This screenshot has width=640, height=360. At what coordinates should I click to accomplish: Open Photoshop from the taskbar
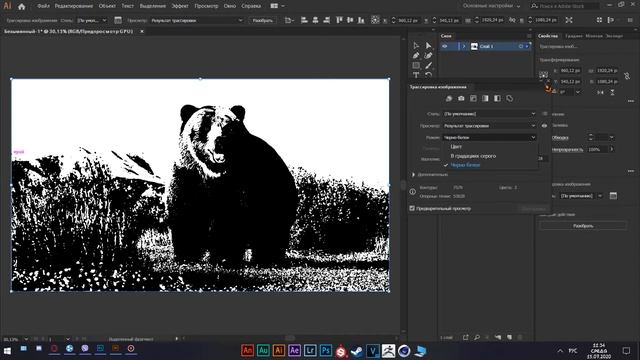[x=326, y=350]
